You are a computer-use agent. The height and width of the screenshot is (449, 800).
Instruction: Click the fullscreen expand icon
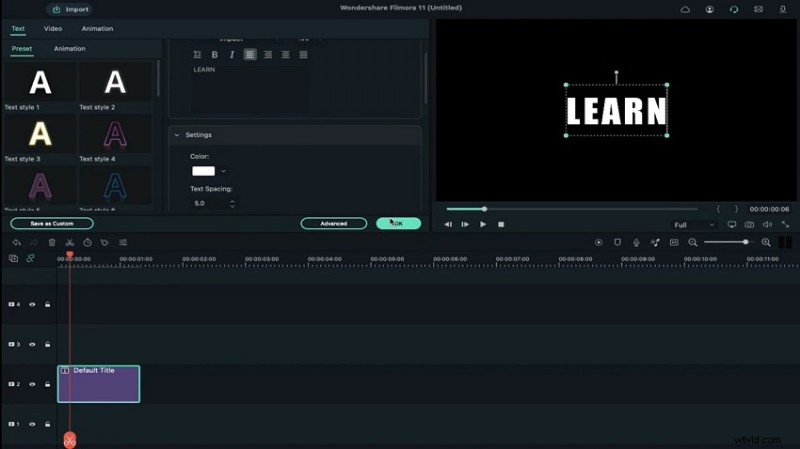(785, 224)
